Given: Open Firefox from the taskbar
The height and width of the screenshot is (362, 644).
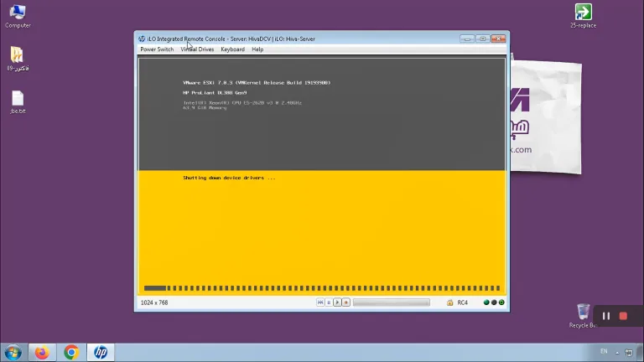Looking at the screenshot, I should 42,353.
